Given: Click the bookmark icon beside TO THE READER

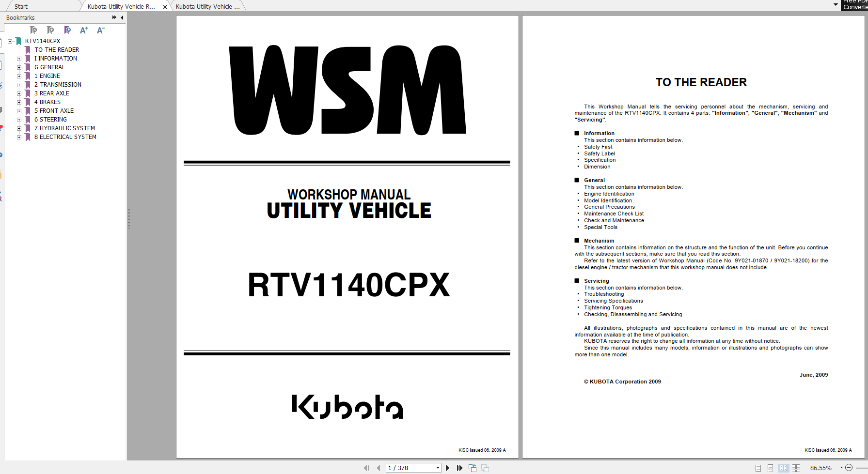Looking at the screenshot, I should [x=28, y=50].
